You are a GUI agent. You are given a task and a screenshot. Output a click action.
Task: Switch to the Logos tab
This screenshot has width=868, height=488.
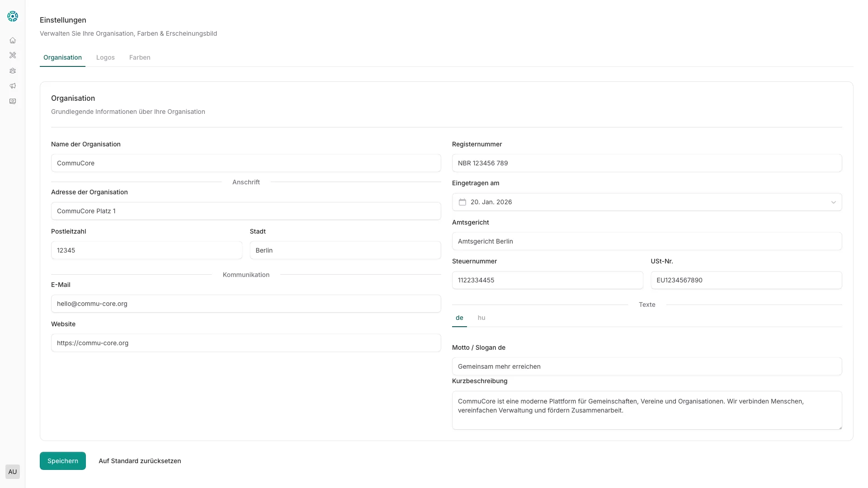pyautogui.click(x=105, y=57)
